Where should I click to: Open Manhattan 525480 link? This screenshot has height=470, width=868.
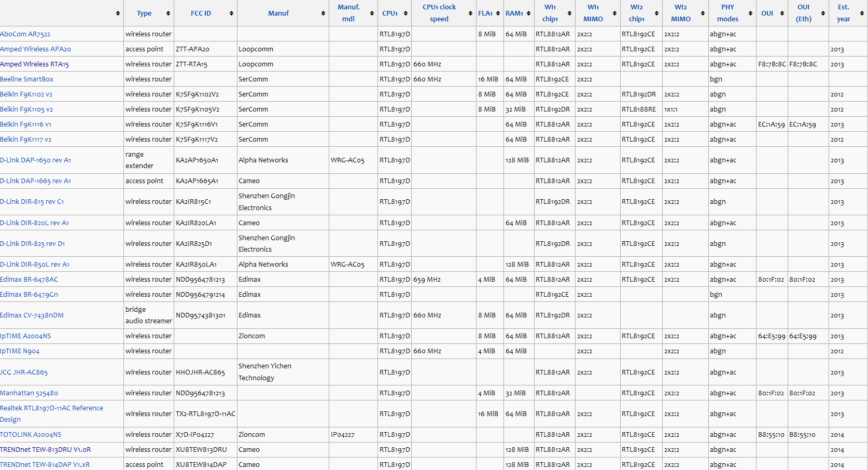(29, 393)
